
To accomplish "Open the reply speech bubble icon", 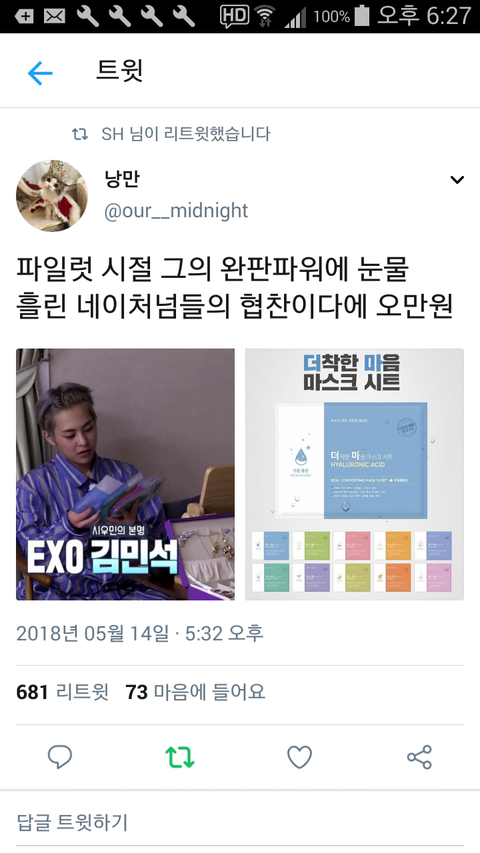I will coord(60,757).
